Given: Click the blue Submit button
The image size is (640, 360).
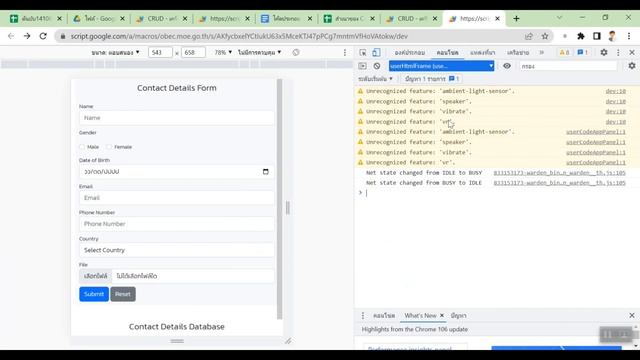Looking at the screenshot, I should 94,294.
